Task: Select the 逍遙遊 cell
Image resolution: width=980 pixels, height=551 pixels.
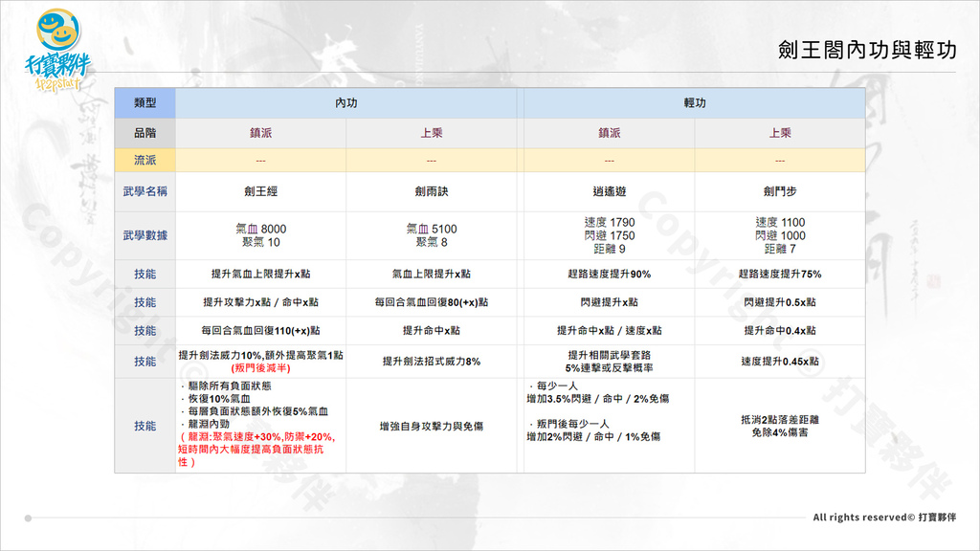Action: tap(610, 191)
